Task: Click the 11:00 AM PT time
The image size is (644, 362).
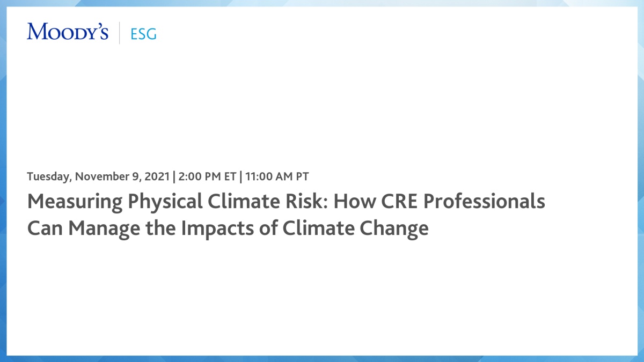Action: click(277, 176)
